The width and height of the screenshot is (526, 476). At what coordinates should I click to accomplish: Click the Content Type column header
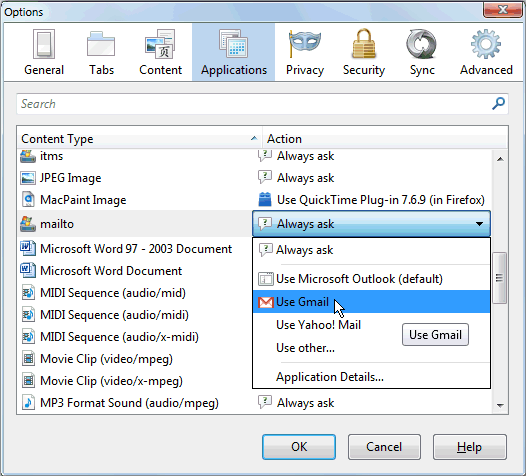pos(139,138)
